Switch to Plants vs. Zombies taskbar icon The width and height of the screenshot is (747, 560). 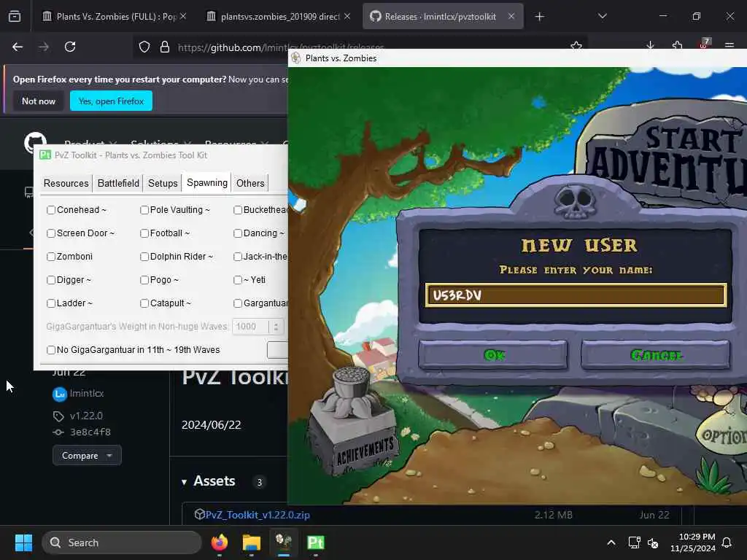coord(284,542)
